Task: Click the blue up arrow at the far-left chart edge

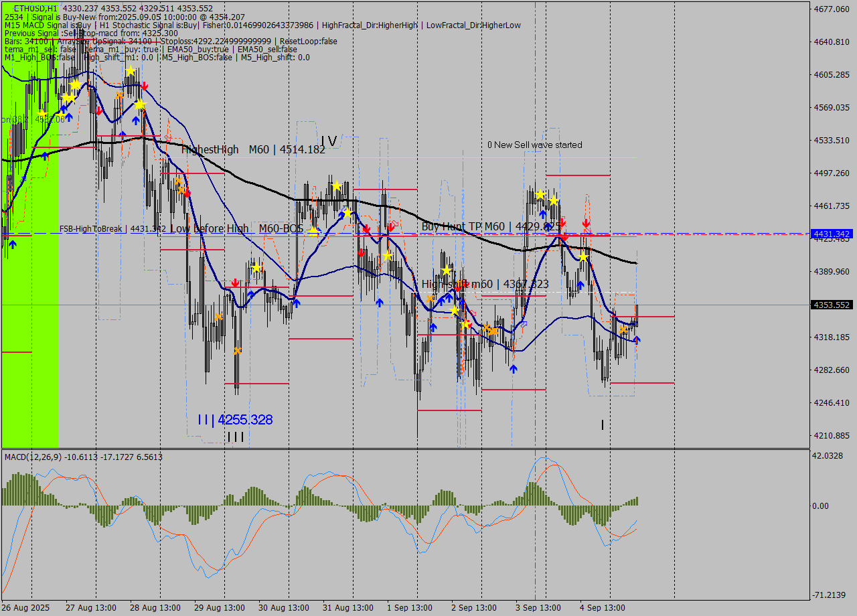Action: coord(12,244)
